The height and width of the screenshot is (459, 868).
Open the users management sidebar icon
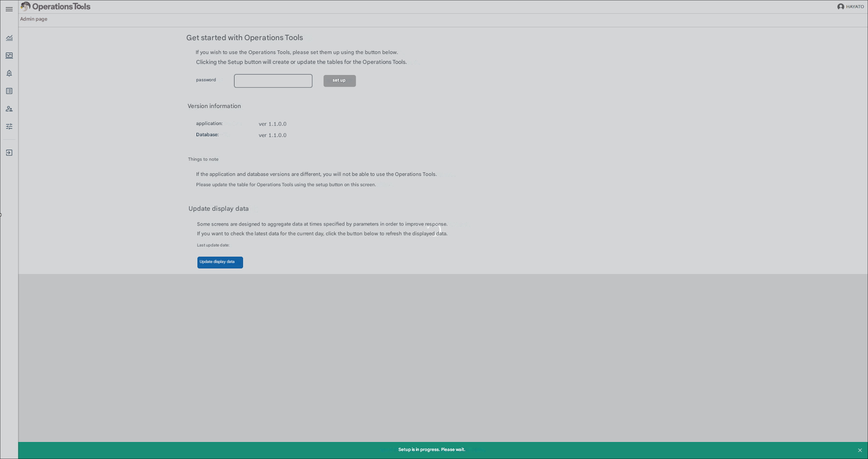9,108
